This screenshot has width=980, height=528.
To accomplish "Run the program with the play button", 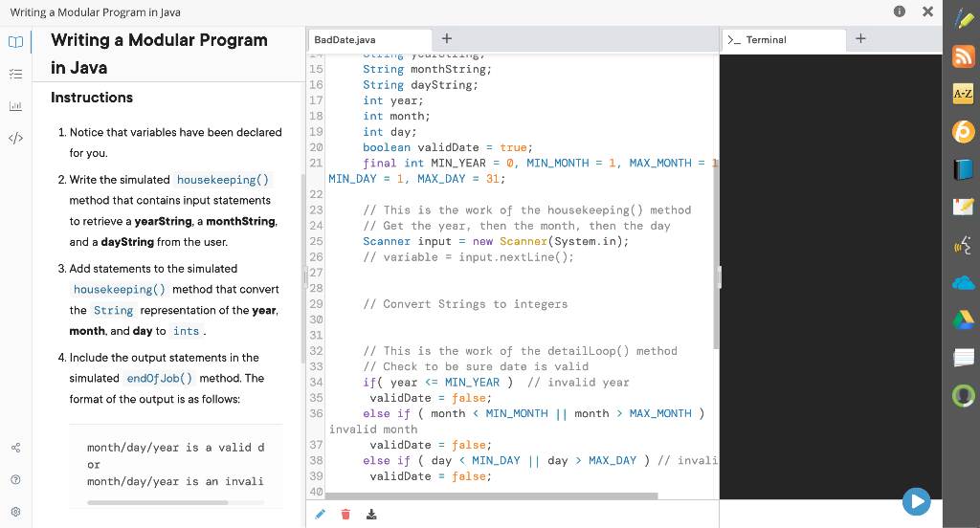I will pyautogui.click(x=916, y=501).
